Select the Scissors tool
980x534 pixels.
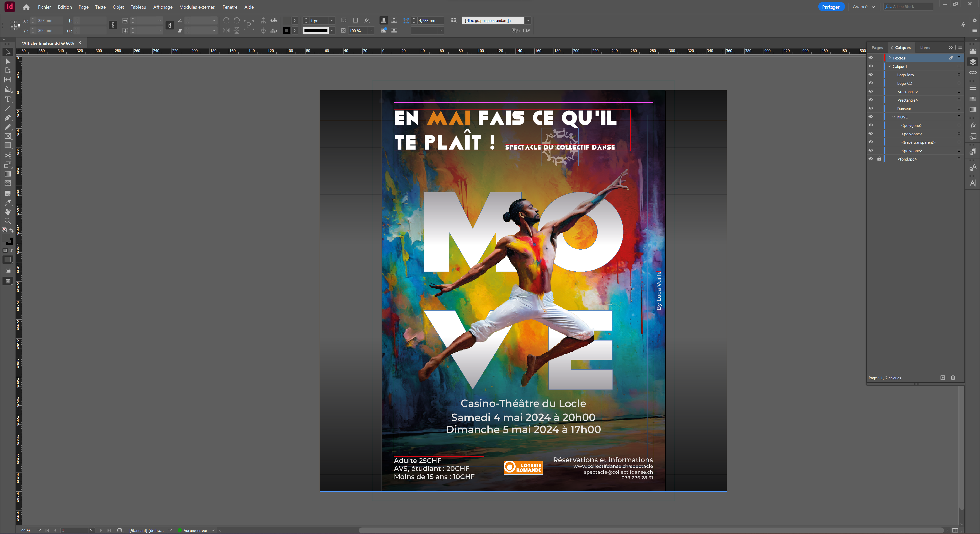8,155
